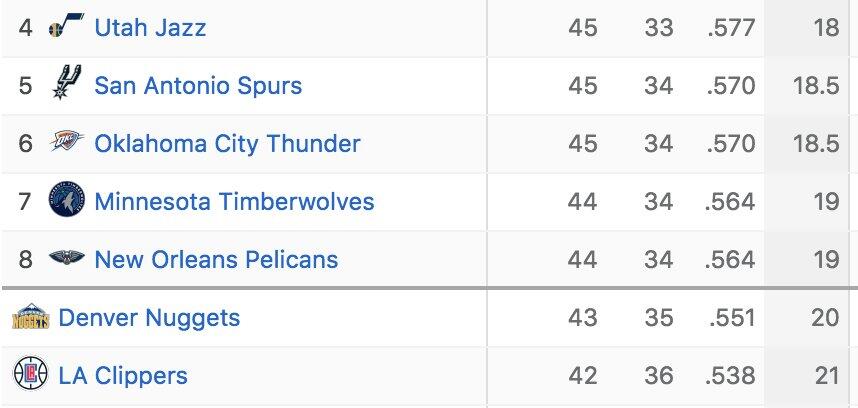Click the Clippers 42 wins cell
This screenshot has height=408, width=858.
pyautogui.click(x=582, y=376)
